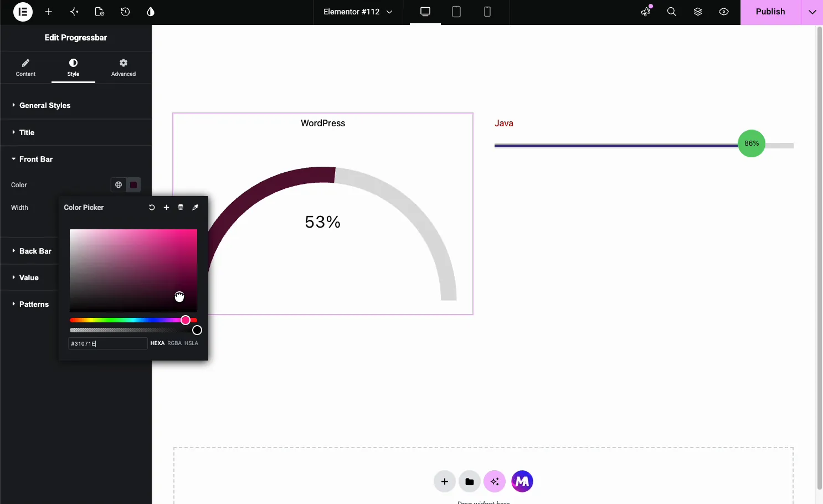Activate the eyedropper tool in color picker

tap(195, 207)
